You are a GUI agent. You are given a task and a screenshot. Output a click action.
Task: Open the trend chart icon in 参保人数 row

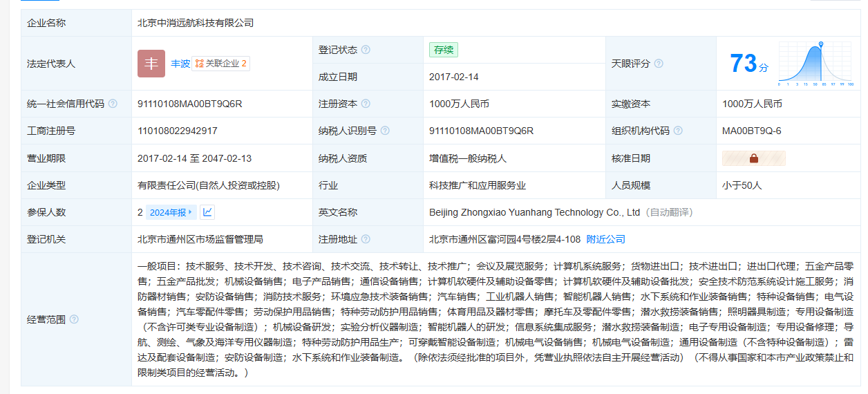tap(207, 212)
